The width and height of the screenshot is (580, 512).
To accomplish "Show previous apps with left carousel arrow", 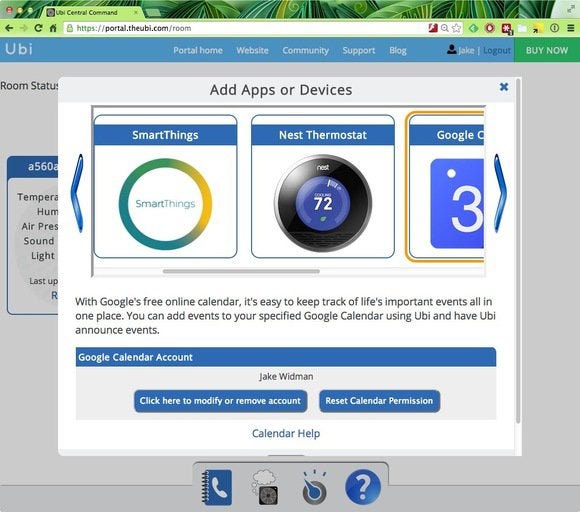I will click(78, 193).
